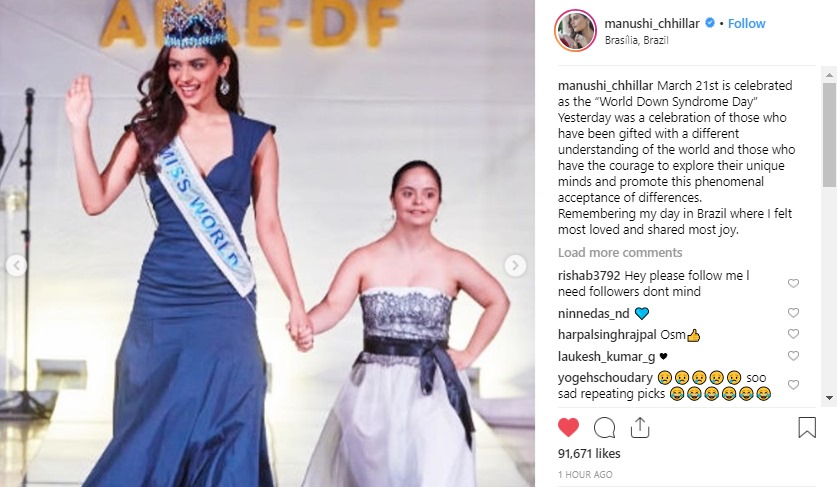Open the 91,671 likes list
The image size is (837, 487).
pyautogui.click(x=589, y=453)
